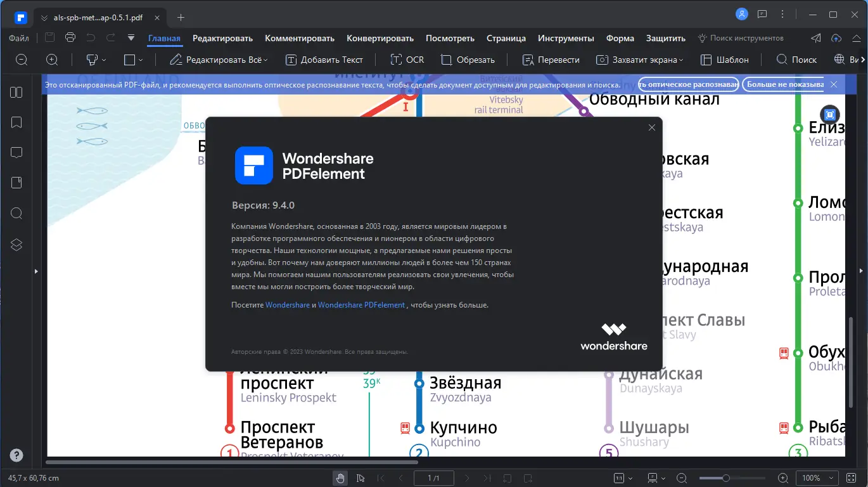Image resolution: width=868 pixels, height=487 pixels.
Task: Open the attachments panel in the sidebar
Action: 16,183
